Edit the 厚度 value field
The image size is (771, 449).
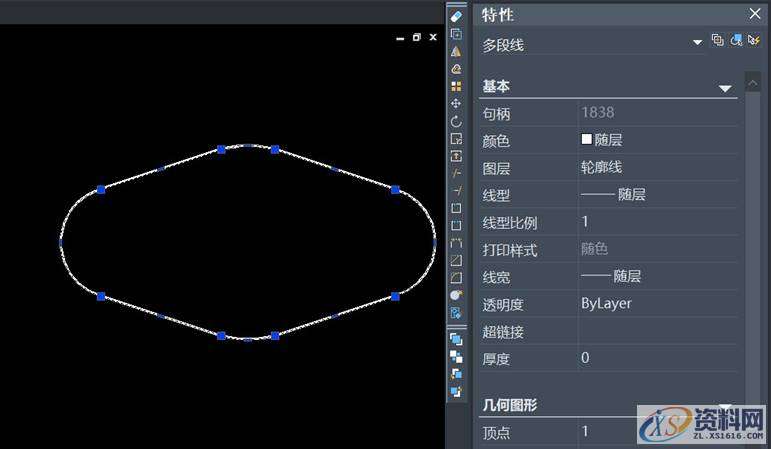tap(658, 358)
